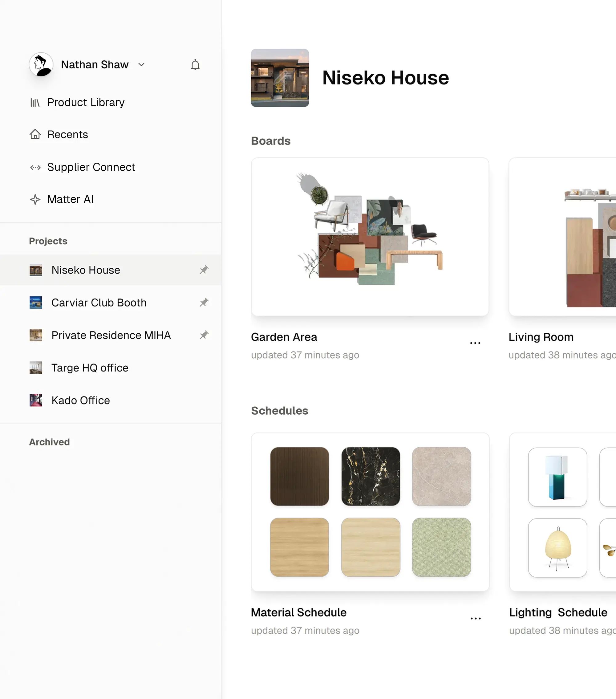Open the notifications bell icon
This screenshot has height=699, width=616.
click(x=195, y=65)
